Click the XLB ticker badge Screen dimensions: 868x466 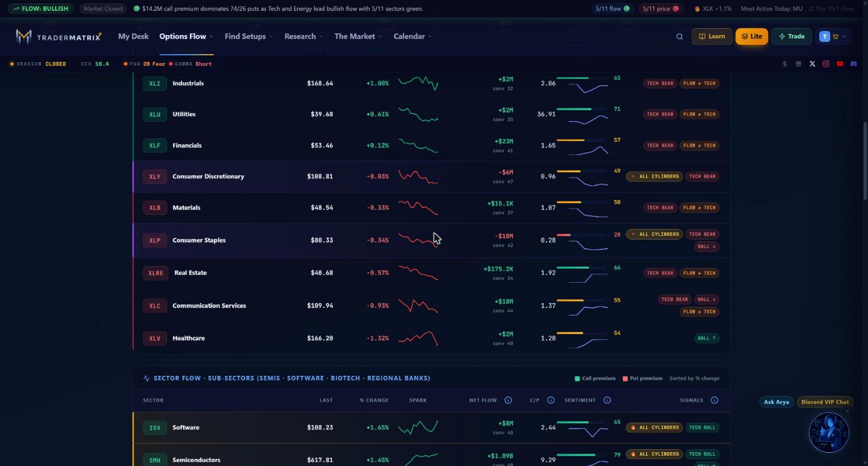pos(154,207)
